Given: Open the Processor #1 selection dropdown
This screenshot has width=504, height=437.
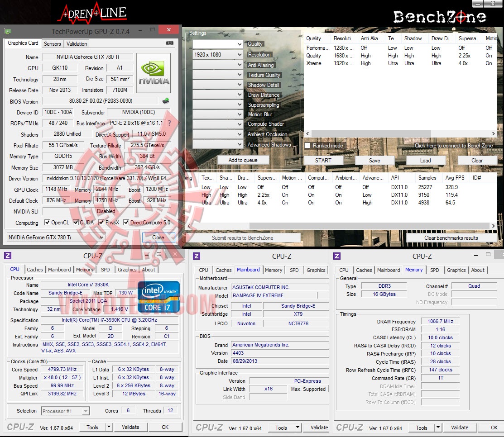Looking at the screenshot, I should (65, 411).
